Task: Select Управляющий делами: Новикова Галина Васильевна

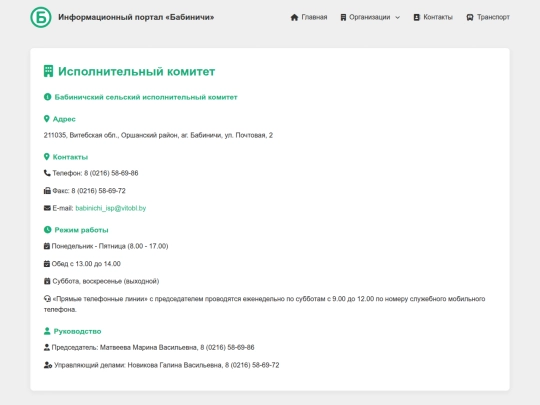Action: [x=167, y=365]
